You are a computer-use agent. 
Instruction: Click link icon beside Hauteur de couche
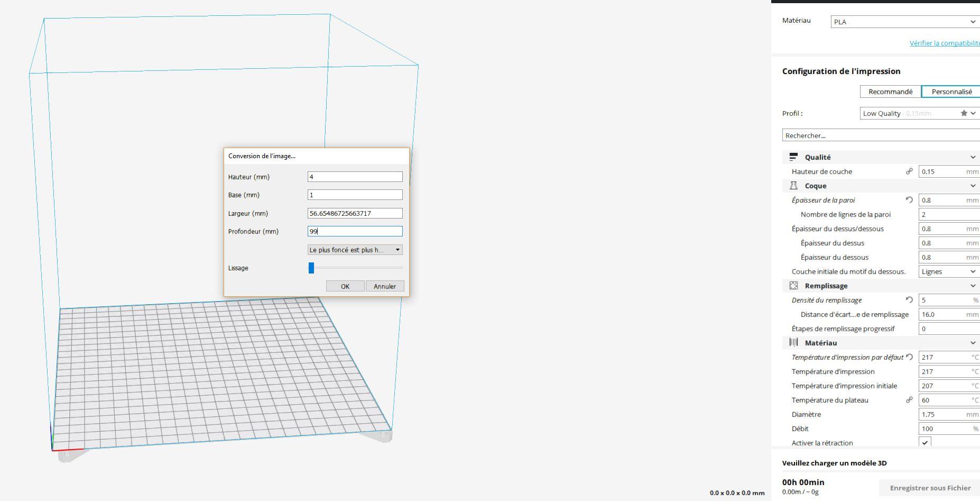909,171
